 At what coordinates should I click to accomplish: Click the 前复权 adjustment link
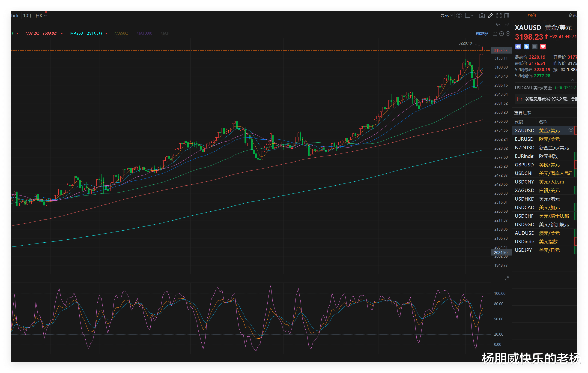tap(482, 34)
